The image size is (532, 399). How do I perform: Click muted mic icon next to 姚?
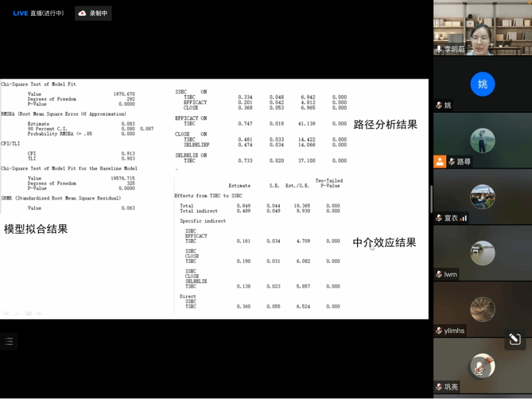pos(438,105)
